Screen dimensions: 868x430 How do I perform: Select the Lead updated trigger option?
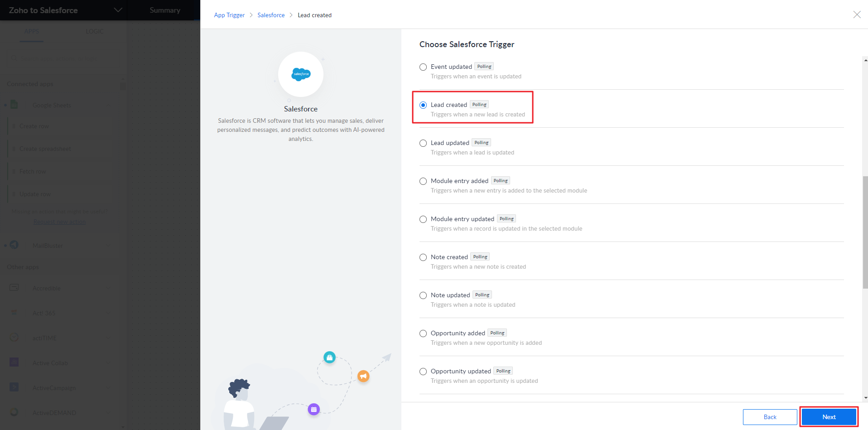tap(423, 143)
